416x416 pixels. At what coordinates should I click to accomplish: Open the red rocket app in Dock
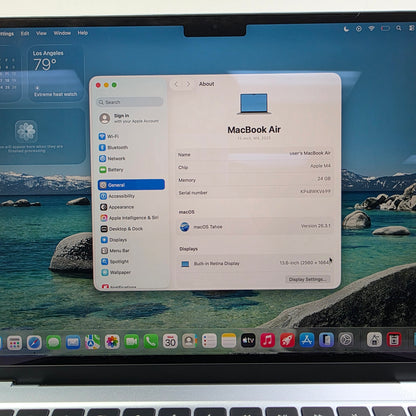click(287, 340)
